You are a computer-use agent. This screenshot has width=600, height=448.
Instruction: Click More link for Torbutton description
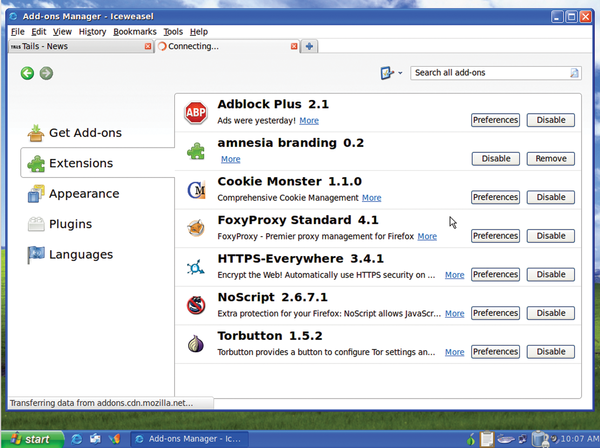coord(454,352)
